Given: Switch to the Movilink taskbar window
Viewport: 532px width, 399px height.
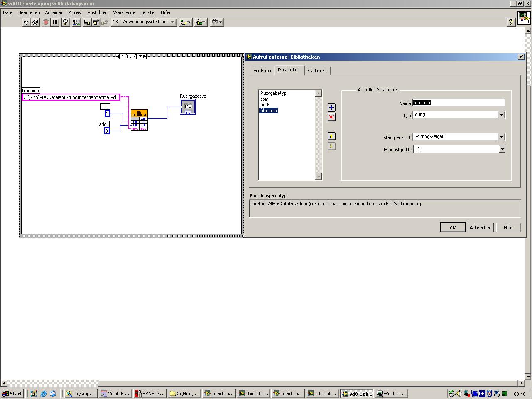Looking at the screenshot, I should (116, 394).
